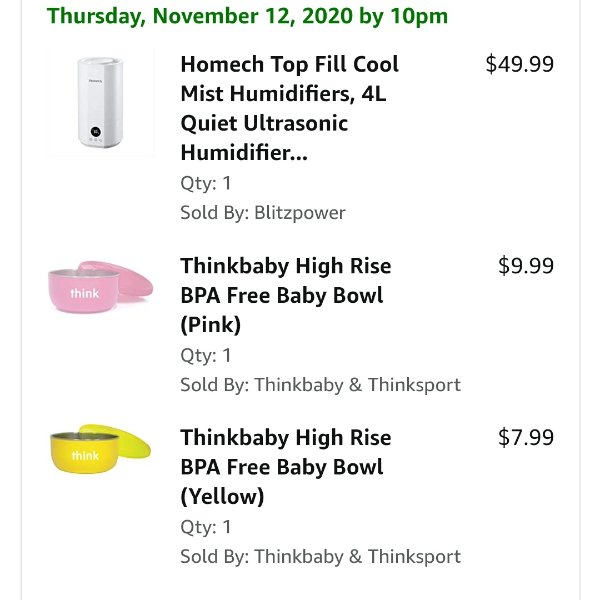Select the Sold By: Blitzpower seller line
600x600 pixels.
pyautogui.click(x=263, y=213)
